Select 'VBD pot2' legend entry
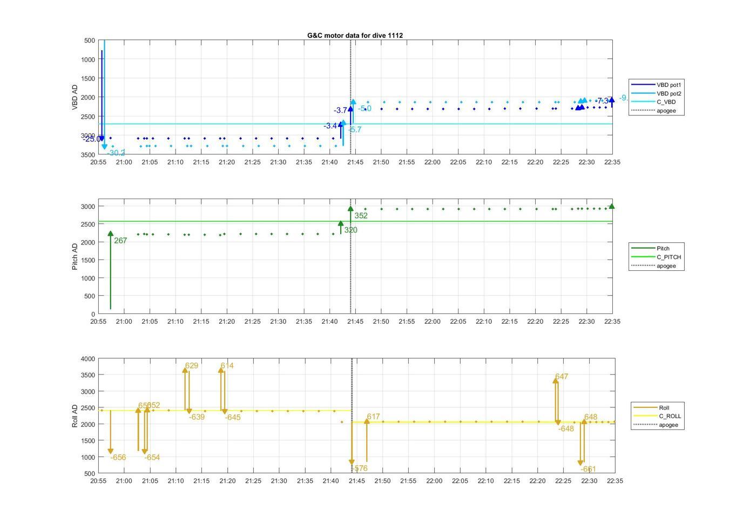 click(x=657, y=93)
